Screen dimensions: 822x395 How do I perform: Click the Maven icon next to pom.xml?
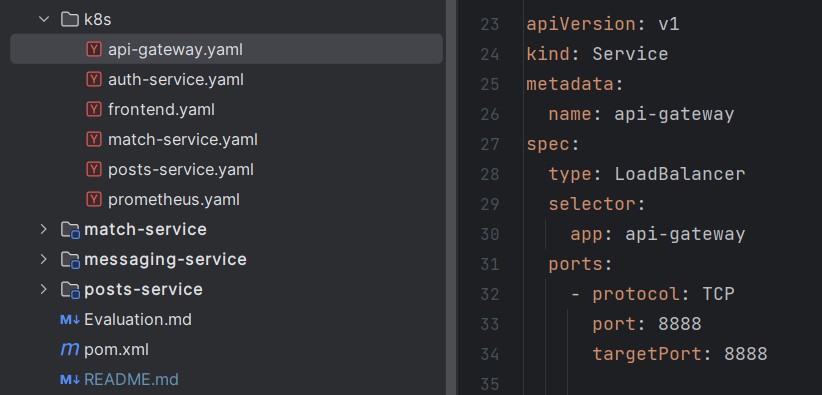(x=70, y=349)
